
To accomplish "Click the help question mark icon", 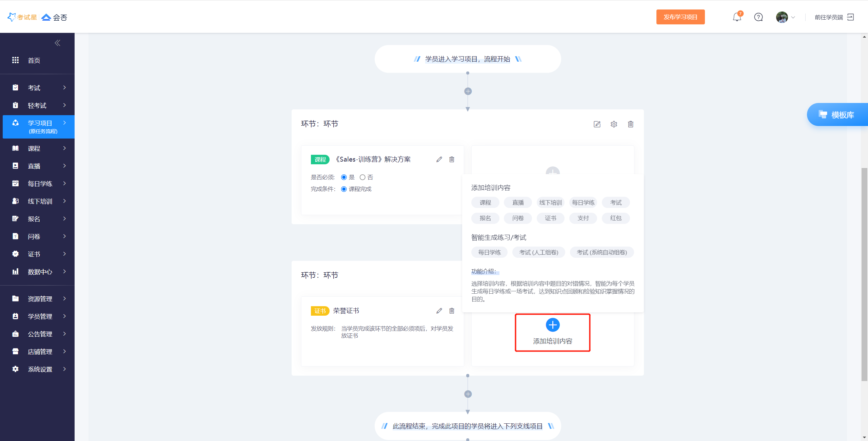I will click(x=758, y=17).
